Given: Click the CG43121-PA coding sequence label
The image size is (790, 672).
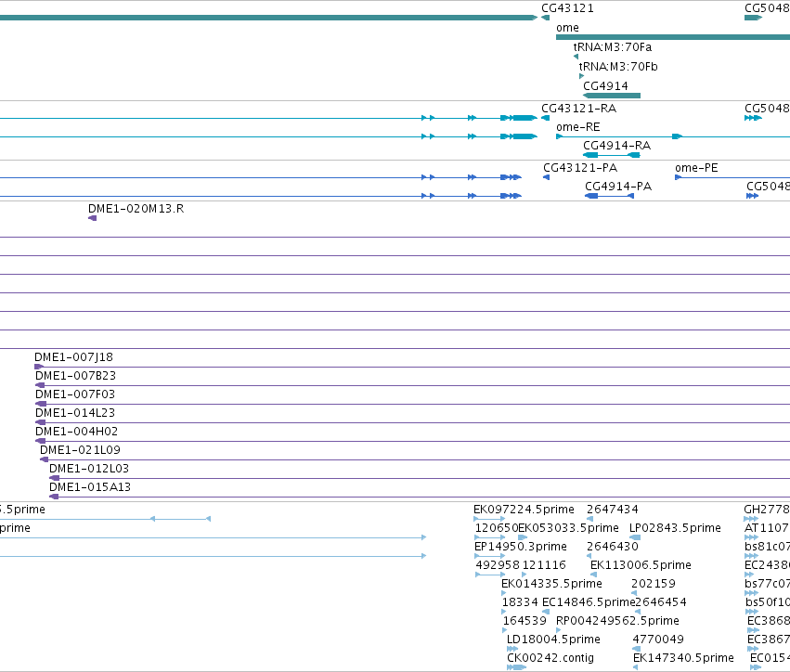Looking at the screenshot, I should point(580,168).
